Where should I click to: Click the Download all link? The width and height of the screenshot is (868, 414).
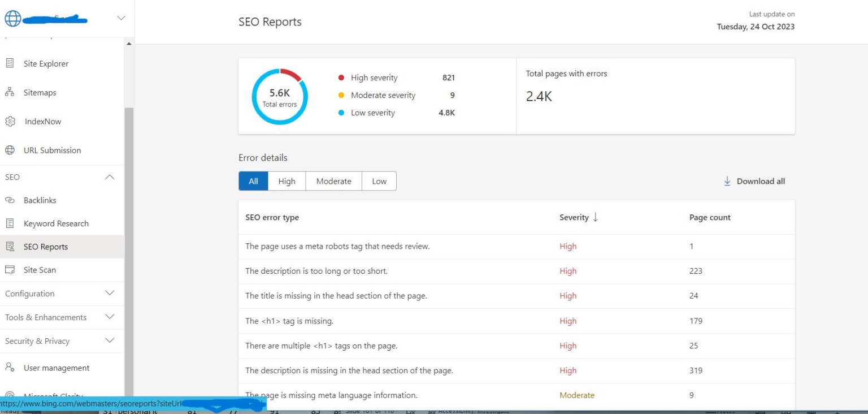(760, 181)
